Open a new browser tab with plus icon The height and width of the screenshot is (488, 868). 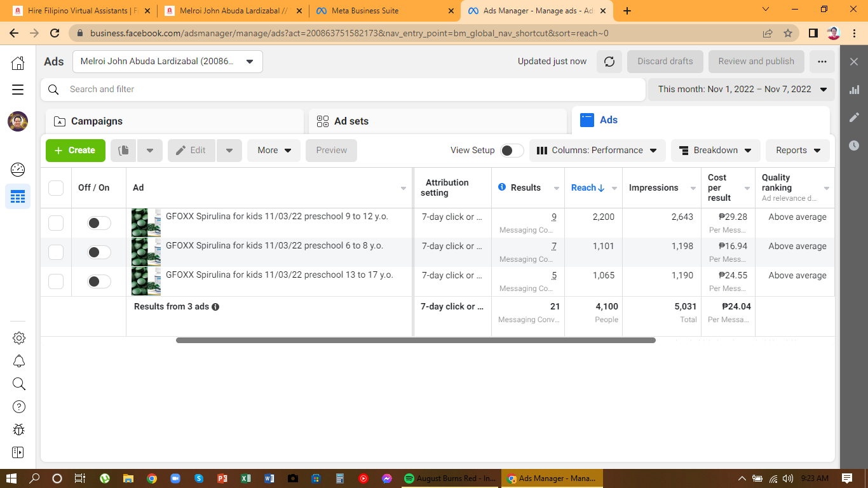627,11
